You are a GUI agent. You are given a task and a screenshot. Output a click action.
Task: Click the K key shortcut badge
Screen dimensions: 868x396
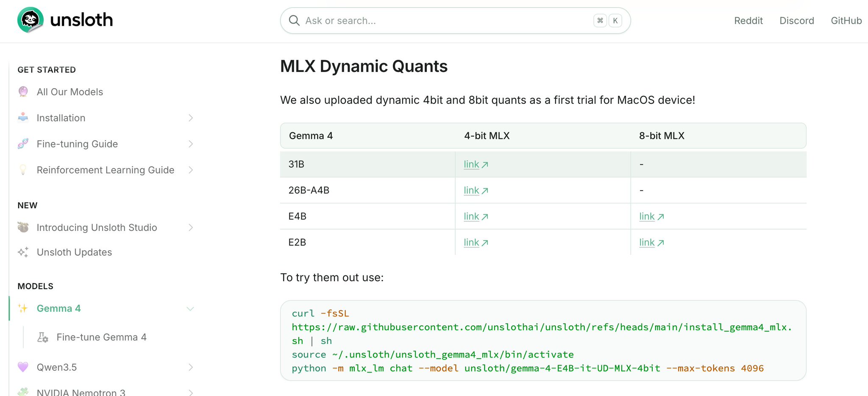(615, 20)
